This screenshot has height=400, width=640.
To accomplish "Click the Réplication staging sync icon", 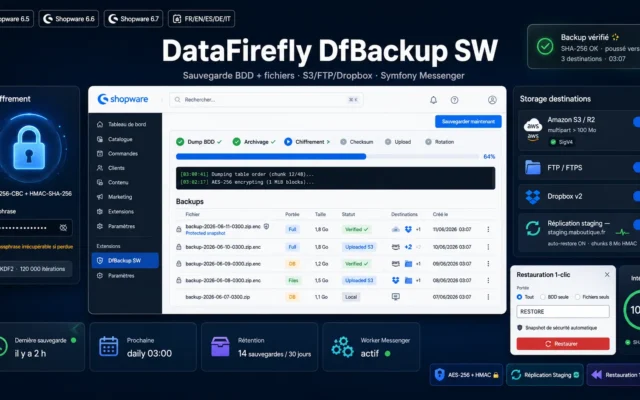I will (533, 228).
